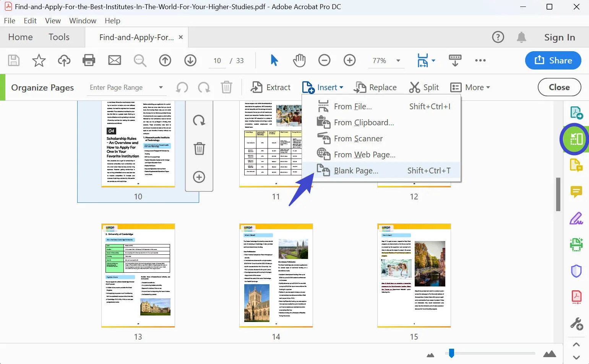This screenshot has width=589, height=364.
Task: Open the Enter Page Range dropdown
Action: [x=161, y=87]
